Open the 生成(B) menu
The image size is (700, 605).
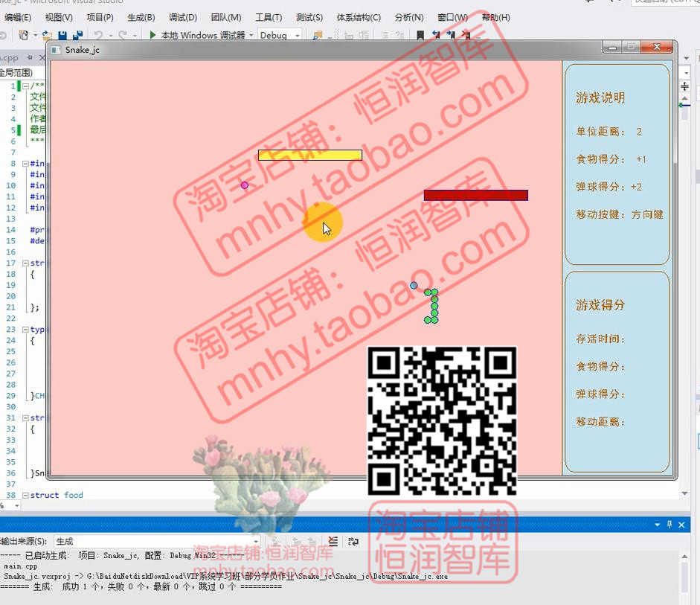(141, 17)
